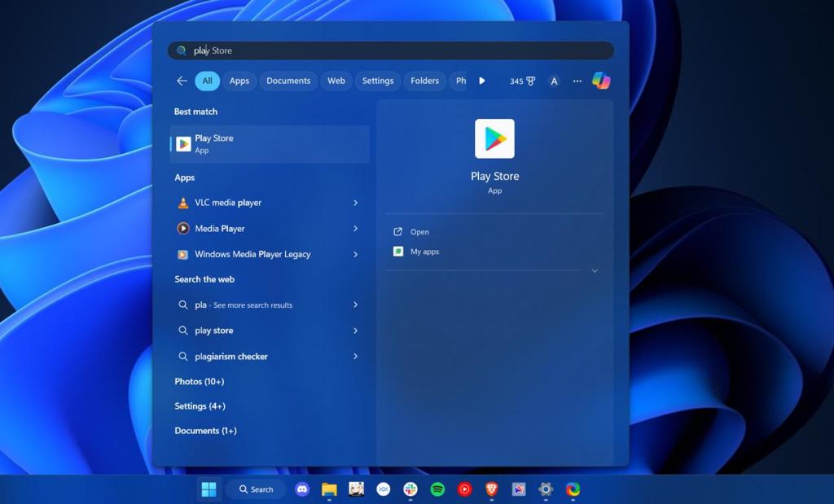The width and height of the screenshot is (834, 504).
Task: Open the three-dot more options menu
Action: (577, 81)
